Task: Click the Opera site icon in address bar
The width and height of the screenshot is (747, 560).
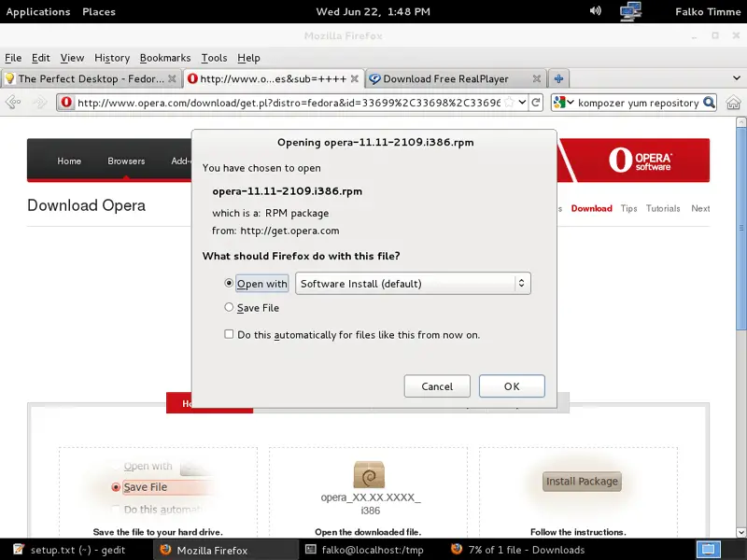Action: pos(66,103)
